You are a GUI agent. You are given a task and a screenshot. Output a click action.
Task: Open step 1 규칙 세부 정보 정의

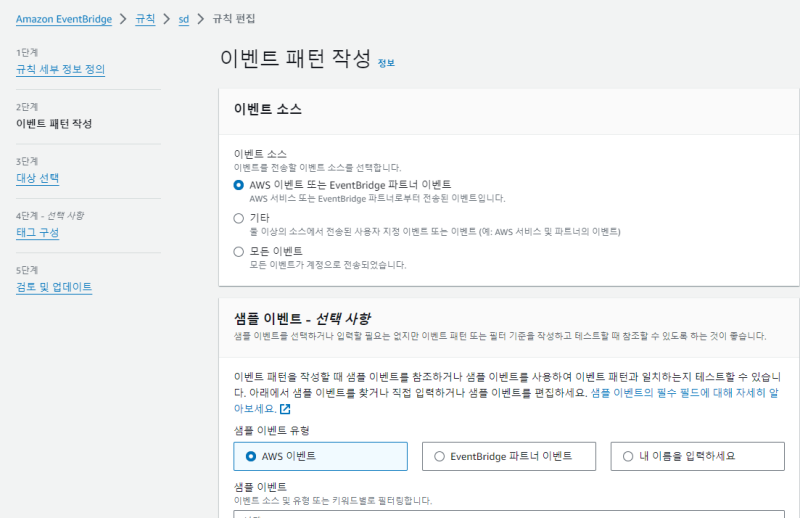pos(60,69)
